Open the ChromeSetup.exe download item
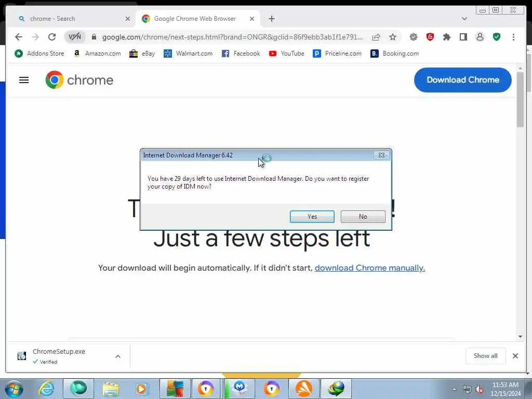The height and width of the screenshot is (399, 532). 58,356
